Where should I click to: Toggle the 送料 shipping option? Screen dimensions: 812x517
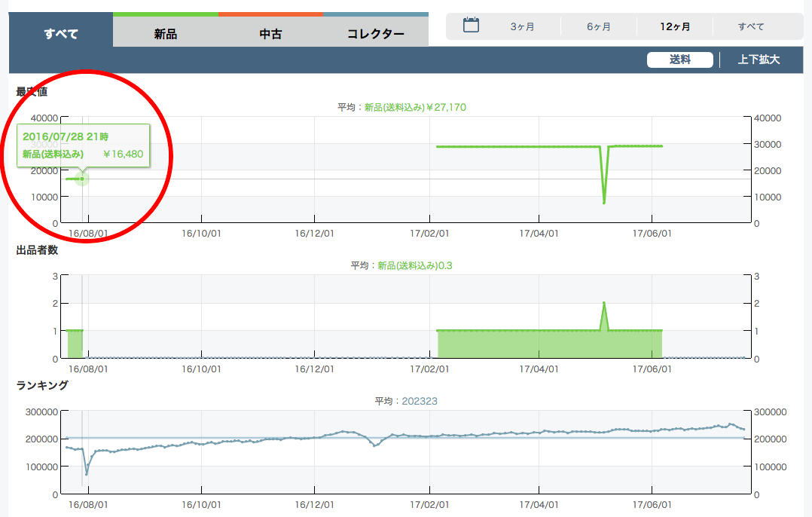pos(679,60)
